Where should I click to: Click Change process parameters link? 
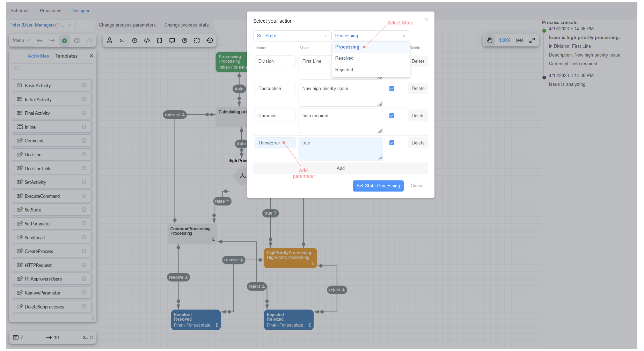coord(128,25)
